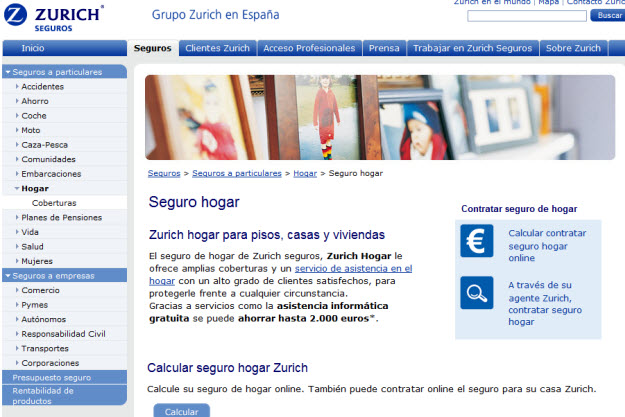Screen dimensions: 625x417
Task: Open the Sobre Zurich tab
Action: click(x=573, y=48)
